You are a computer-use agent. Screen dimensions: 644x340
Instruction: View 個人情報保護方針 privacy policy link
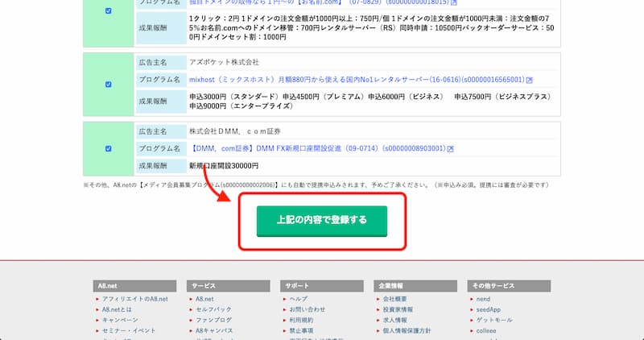(x=407, y=330)
